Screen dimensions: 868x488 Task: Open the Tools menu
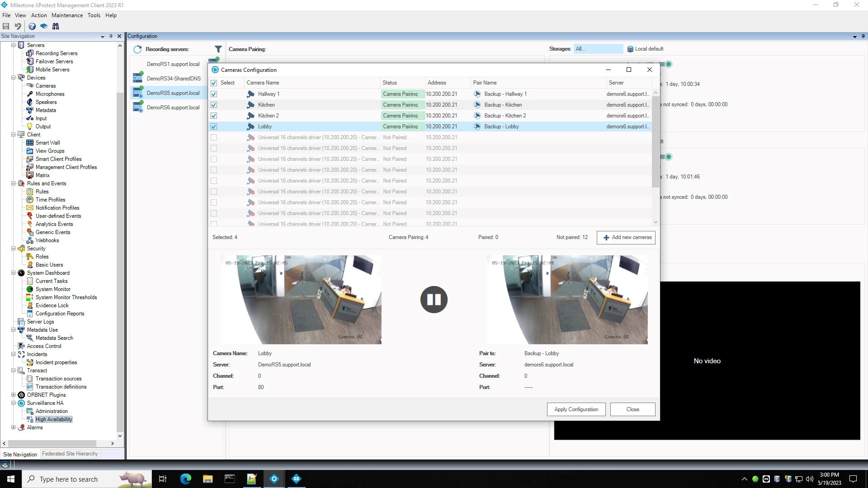point(94,15)
